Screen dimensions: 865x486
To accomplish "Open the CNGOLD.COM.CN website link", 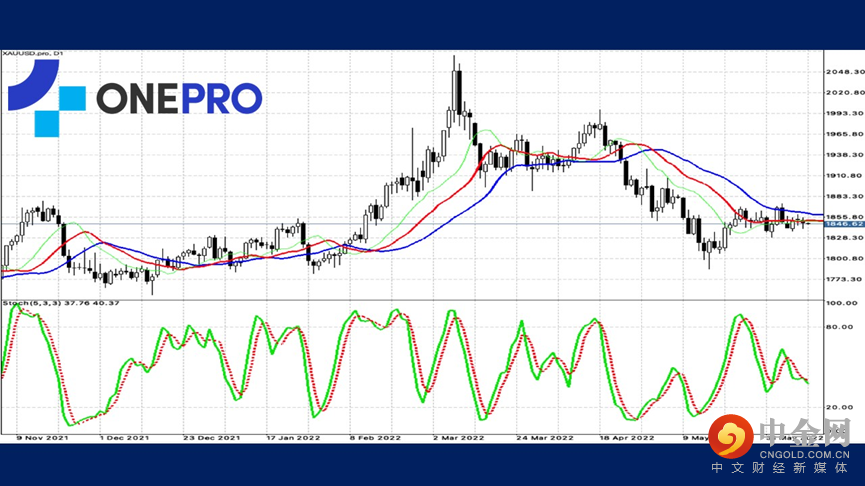I will point(804,455).
